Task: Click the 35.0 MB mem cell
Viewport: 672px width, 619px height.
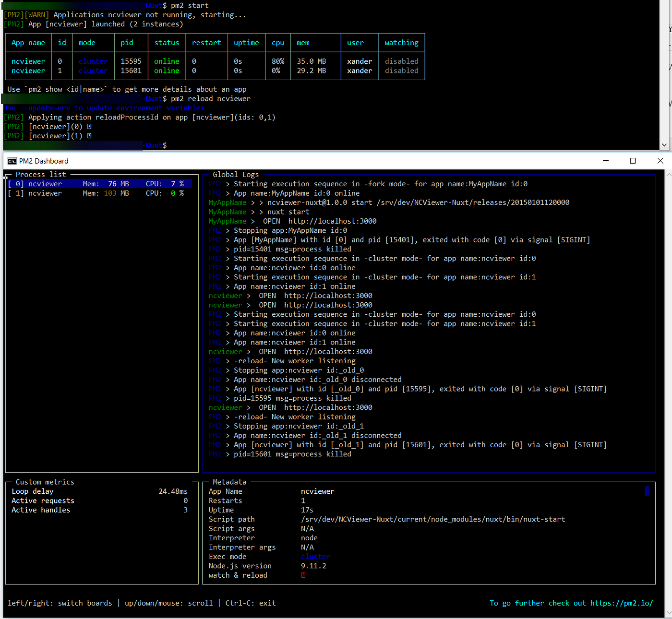Action: pyautogui.click(x=312, y=61)
